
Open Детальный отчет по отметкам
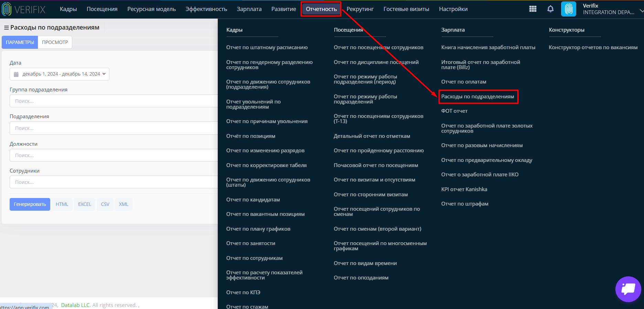(x=372, y=136)
